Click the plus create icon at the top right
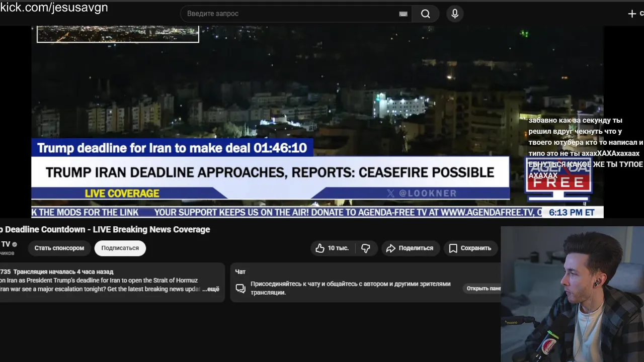The width and height of the screenshot is (644, 362). click(632, 14)
